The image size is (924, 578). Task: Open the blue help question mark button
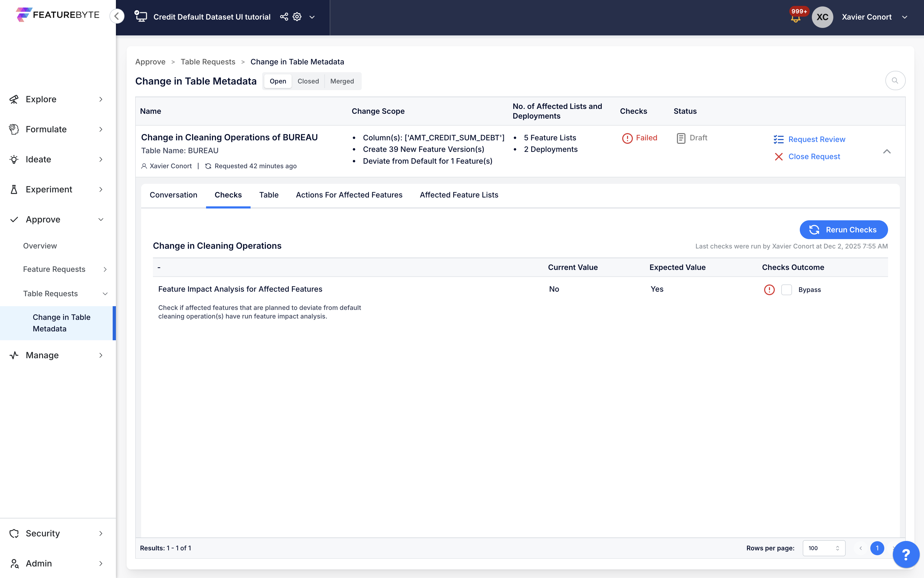pyautogui.click(x=906, y=554)
